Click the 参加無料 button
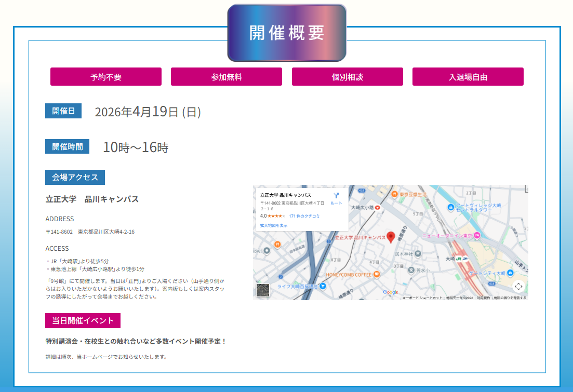This screenshot has width=573, height=392. (226, 77)
